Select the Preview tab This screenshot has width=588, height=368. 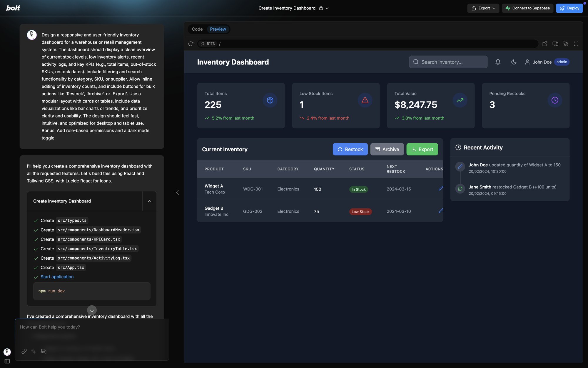218,29
